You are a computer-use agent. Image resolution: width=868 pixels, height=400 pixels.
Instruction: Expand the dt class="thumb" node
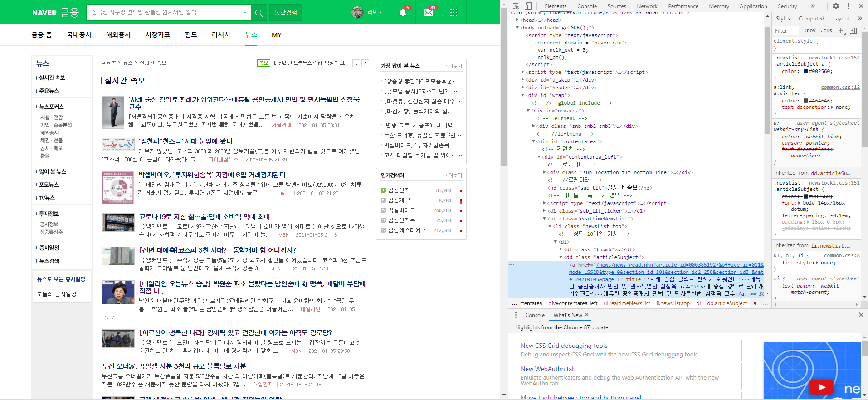561,249
